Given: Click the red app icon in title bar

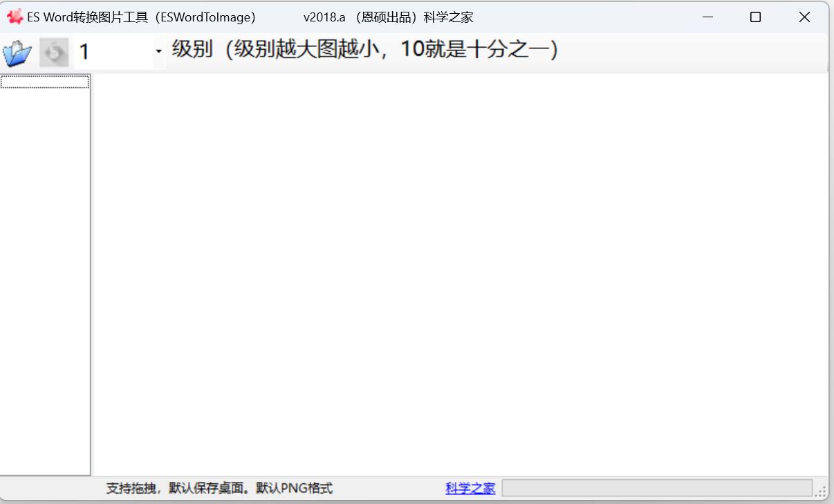Looking at the screenshot, I should tap(15, 17).
